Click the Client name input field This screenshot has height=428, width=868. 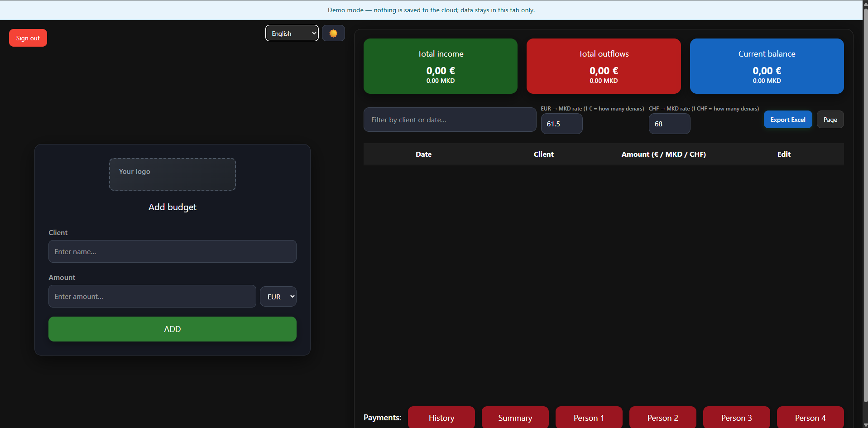pos(172,251)
